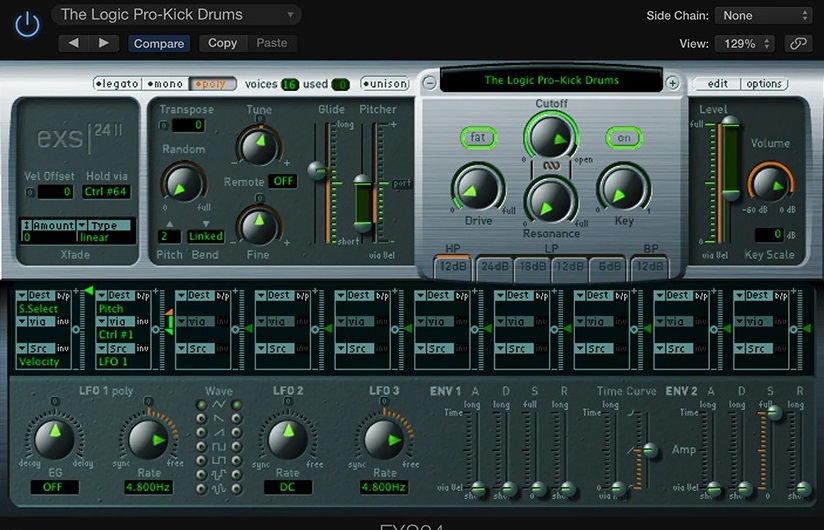The width and height of the screenshot is (824, 530).
Task: Select poly mode
Action: (211, 84)
